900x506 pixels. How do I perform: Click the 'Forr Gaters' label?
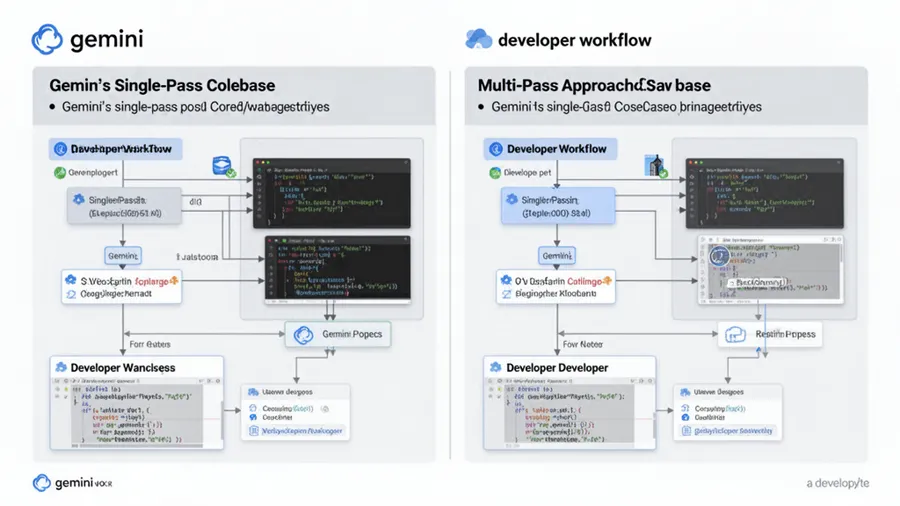pos(150,344)
